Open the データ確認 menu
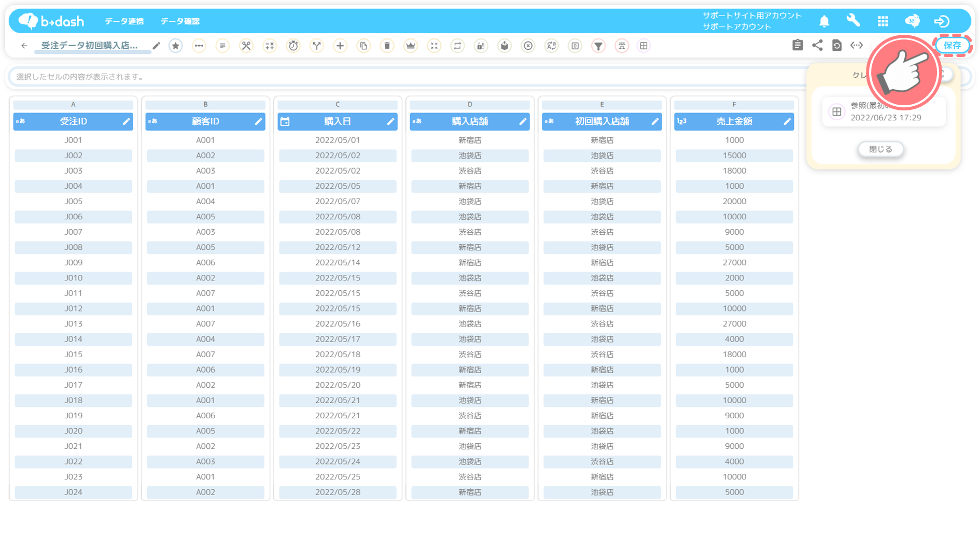 pos(180,21)
